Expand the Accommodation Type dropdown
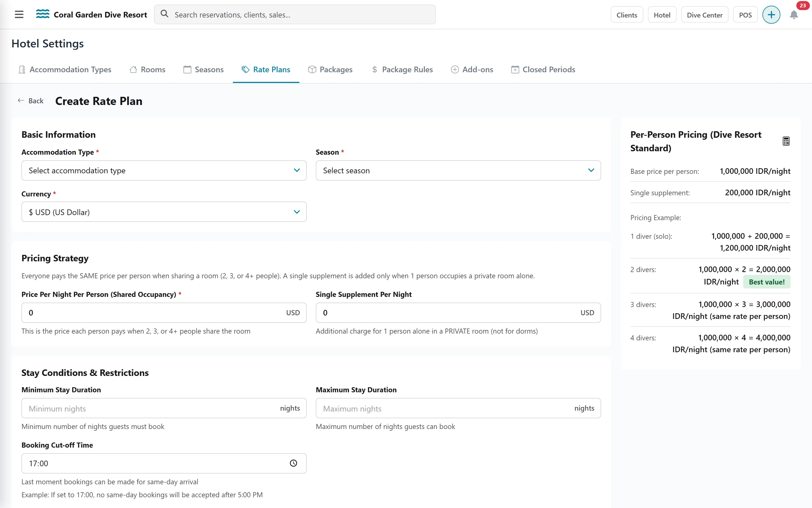 coord(164,170)
